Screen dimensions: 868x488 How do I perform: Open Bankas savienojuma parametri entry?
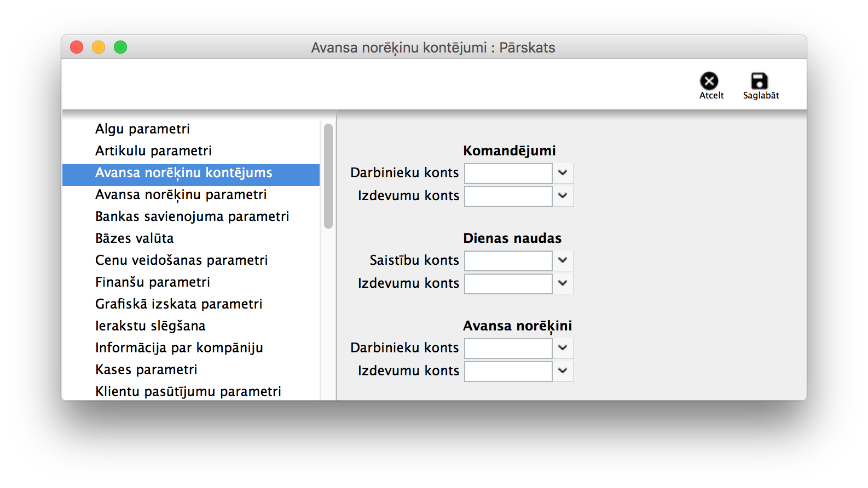[x=192, y=217]
